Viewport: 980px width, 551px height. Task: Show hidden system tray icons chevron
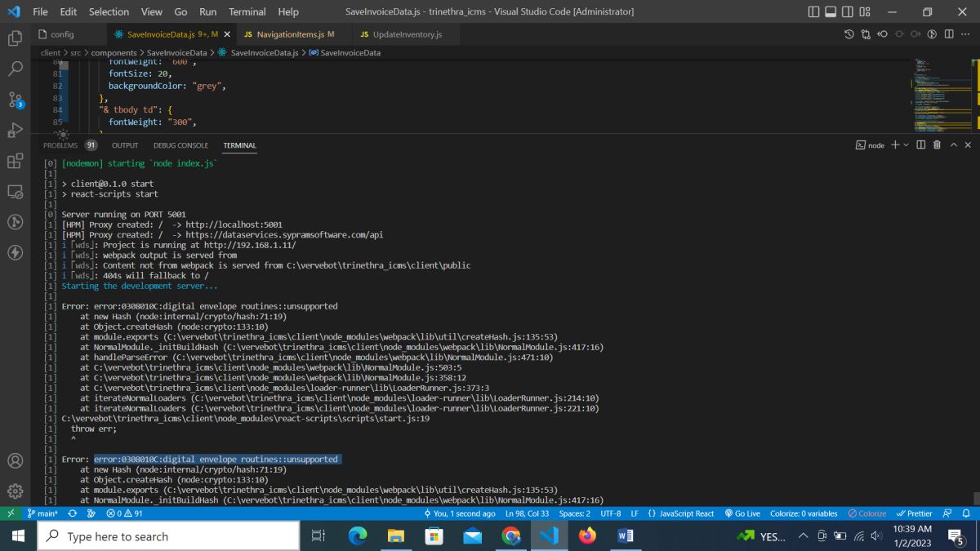pyautogui.click(x=803, y=536)
